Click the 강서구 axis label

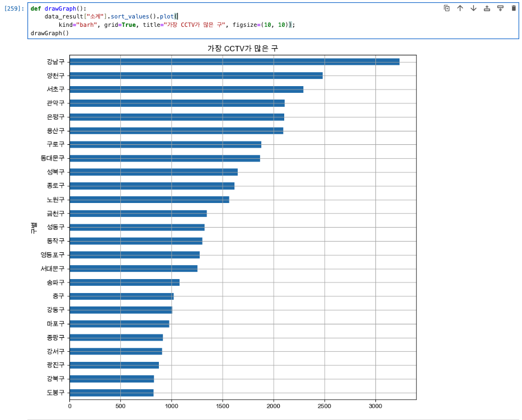tap(55, 351)
